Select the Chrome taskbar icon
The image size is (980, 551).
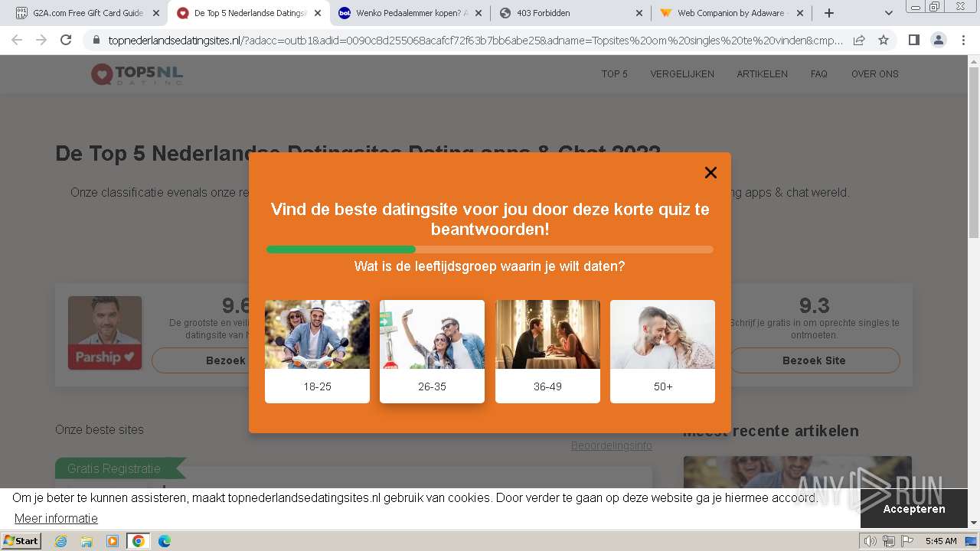click(x=138, y=541)
